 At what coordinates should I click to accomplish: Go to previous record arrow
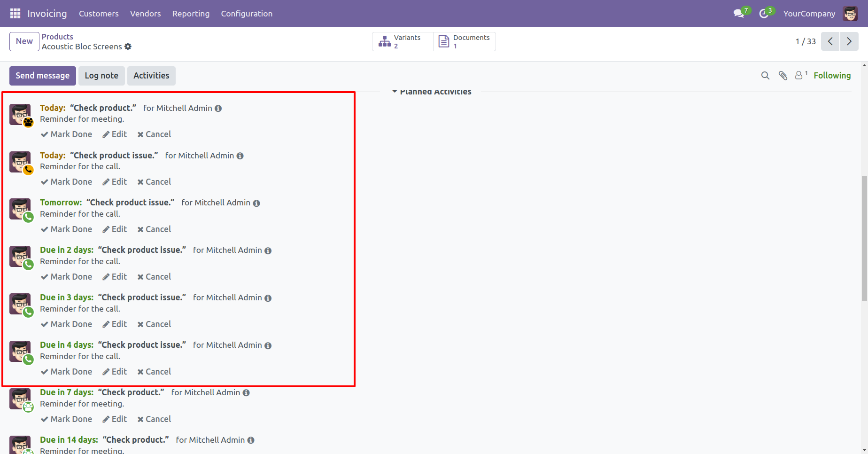(830, 41)
